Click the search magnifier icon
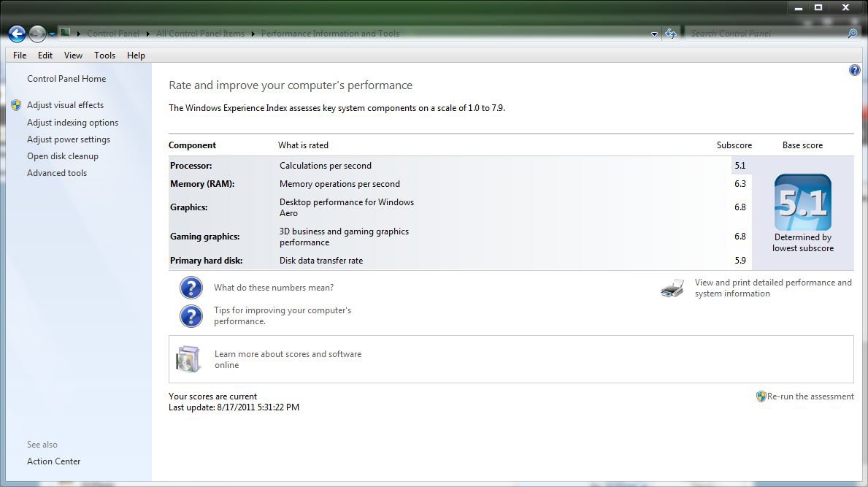The height and width of the screenshot is (487, 868). click(853, 34)
